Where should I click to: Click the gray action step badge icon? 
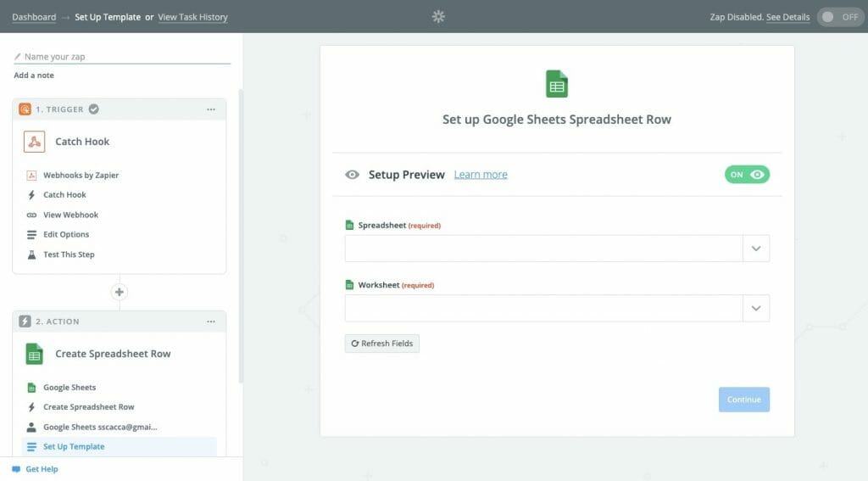tap(25, 322)
